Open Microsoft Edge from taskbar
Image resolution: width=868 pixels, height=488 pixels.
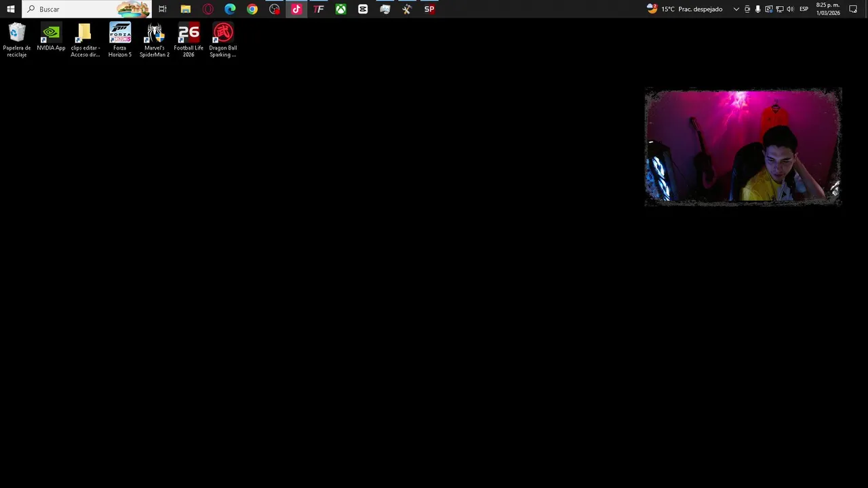click(x=230, y=9)
